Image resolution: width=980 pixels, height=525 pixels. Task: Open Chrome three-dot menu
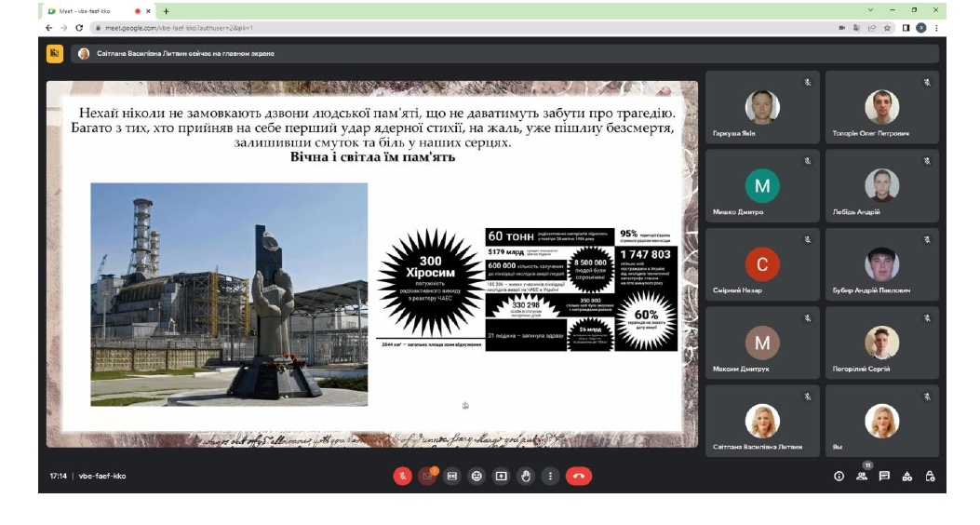pyautogui.click(x=936, y=28)
